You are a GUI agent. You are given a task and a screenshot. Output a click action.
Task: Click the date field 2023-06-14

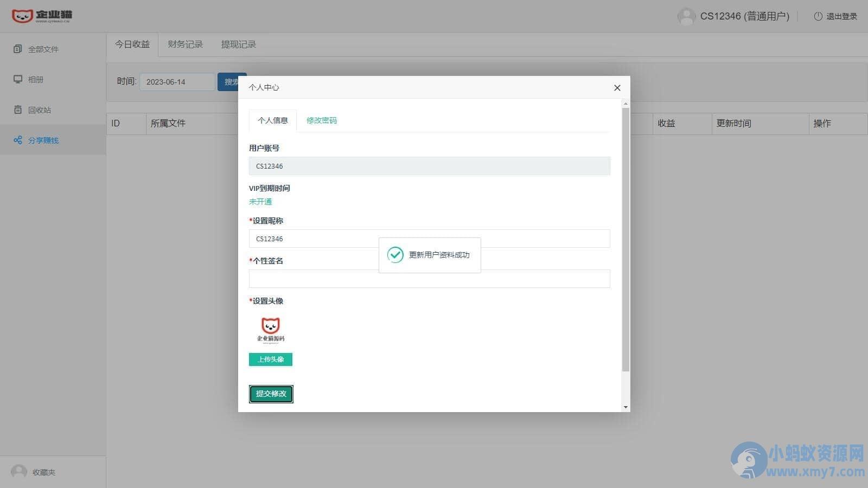pyautogui.click(x=177, y=82)
